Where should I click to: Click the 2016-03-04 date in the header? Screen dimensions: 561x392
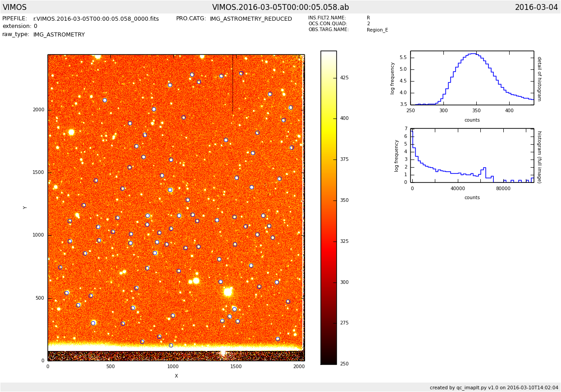click(x=536, y=8)
